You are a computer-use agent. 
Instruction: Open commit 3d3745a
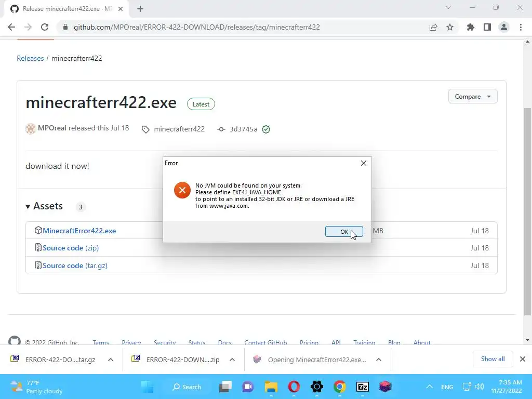tap(243, 129)
